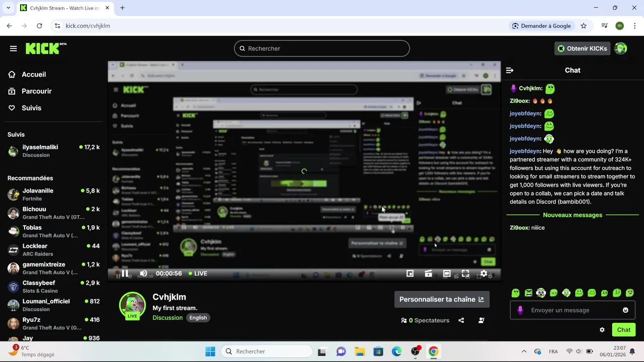Mute the stream volume speaker icon
The width and height of the screenshot is (644, 362).
[x=143, y=274]
